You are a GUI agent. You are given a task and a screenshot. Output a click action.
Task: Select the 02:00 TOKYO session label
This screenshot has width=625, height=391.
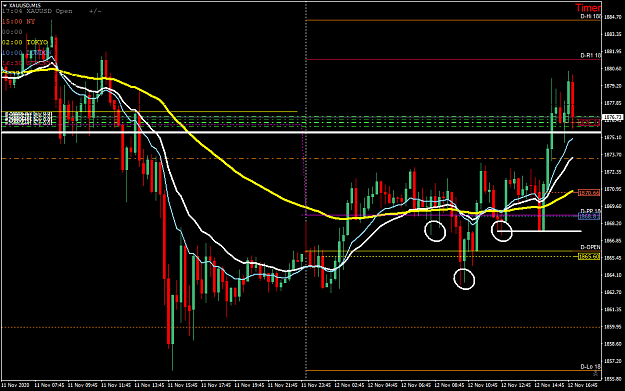[25, 42]
